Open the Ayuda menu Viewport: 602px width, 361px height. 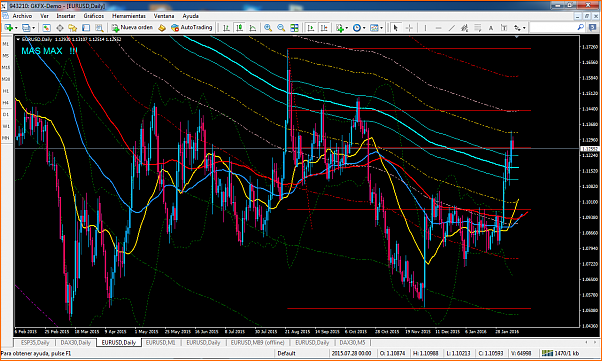190,16
